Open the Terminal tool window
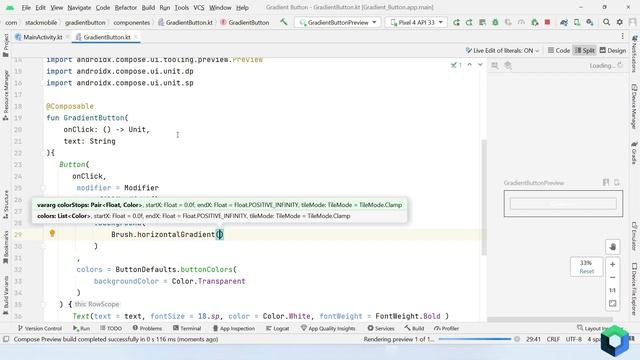Screen dimensions: 640x360 coord(187,328)
